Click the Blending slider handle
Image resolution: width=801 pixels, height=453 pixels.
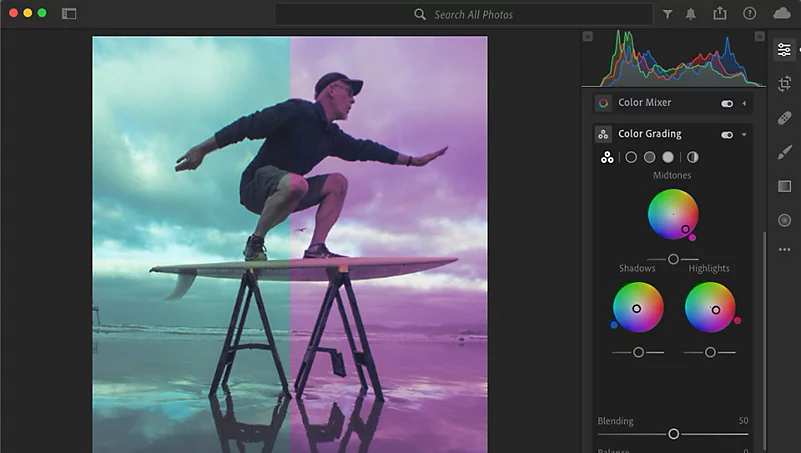(673, 434)
